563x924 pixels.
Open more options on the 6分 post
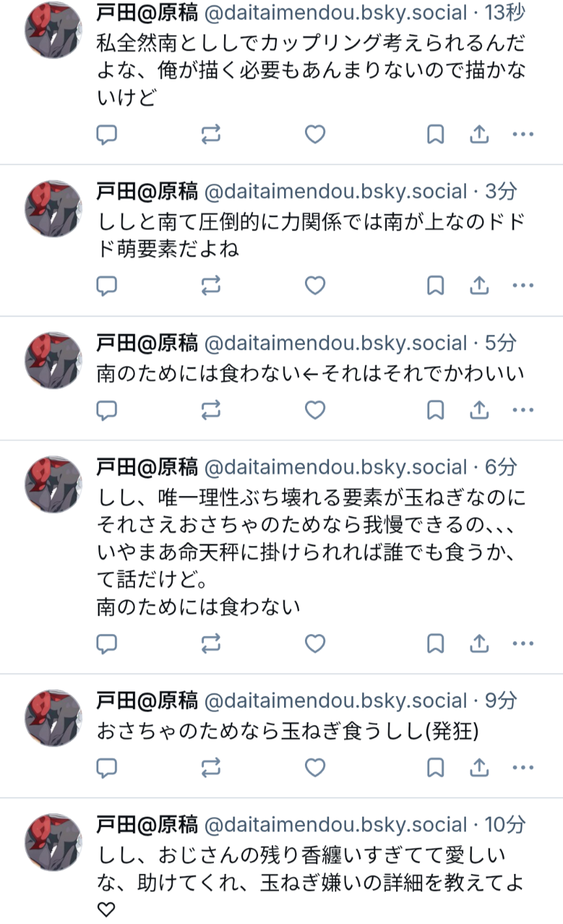pyautogui.click(x=523, y=644)
